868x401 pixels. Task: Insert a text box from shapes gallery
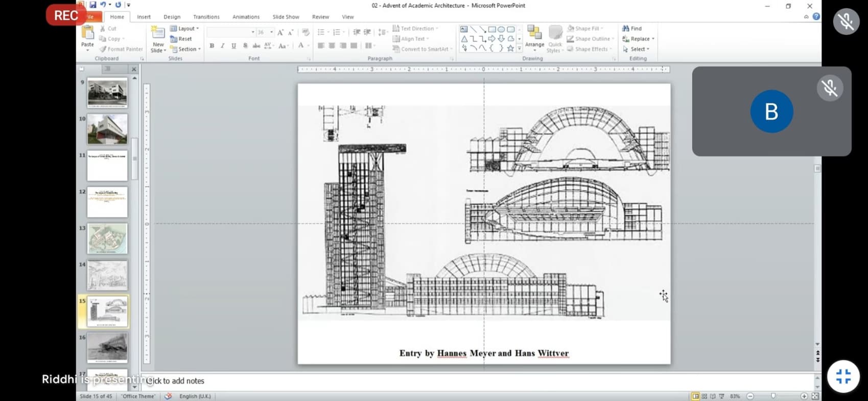click(x=463, y=29)
